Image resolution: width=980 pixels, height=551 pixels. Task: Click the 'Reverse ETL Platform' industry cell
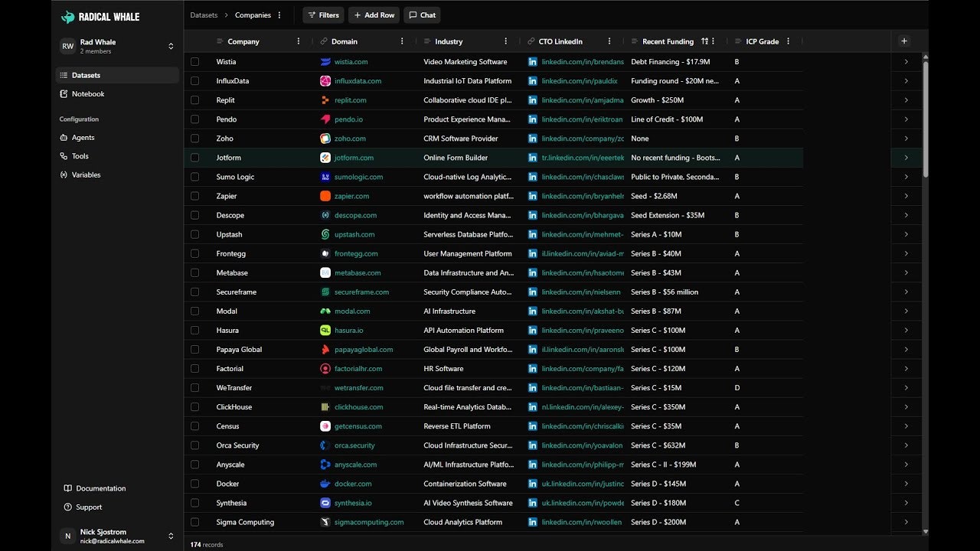468,426
